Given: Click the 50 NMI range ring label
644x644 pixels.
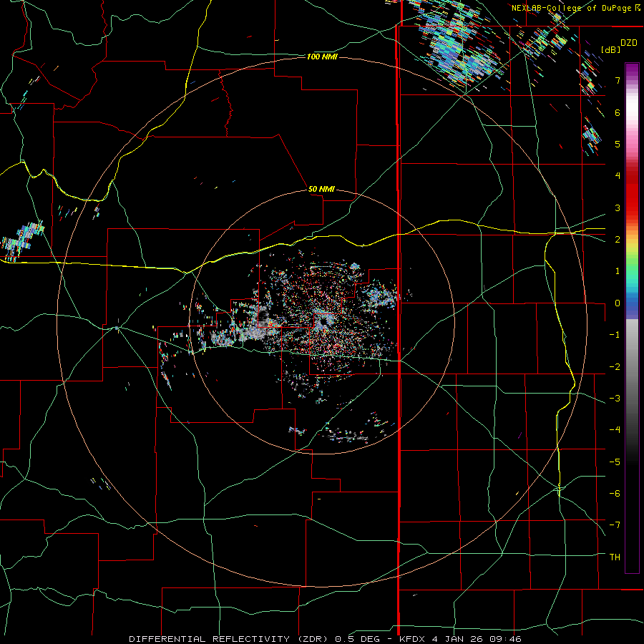Looking at the screenshot, I should point(321,189).
